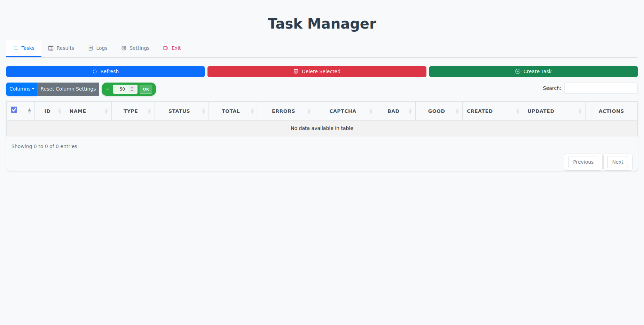644x325 pixels.
Task: Open the Logs tab
Action: pos(98,48)
